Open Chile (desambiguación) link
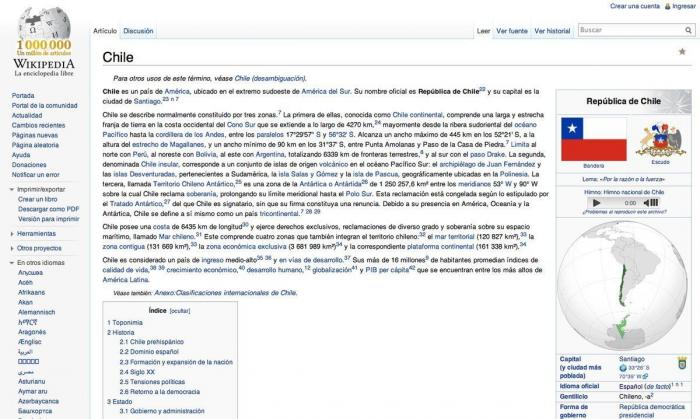 pos(270,79)
